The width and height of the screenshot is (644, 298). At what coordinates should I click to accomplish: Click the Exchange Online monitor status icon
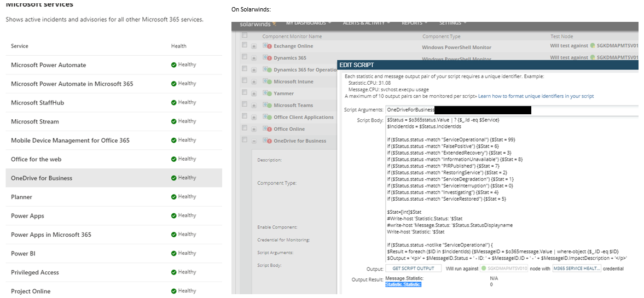click(x=268, y=46)
